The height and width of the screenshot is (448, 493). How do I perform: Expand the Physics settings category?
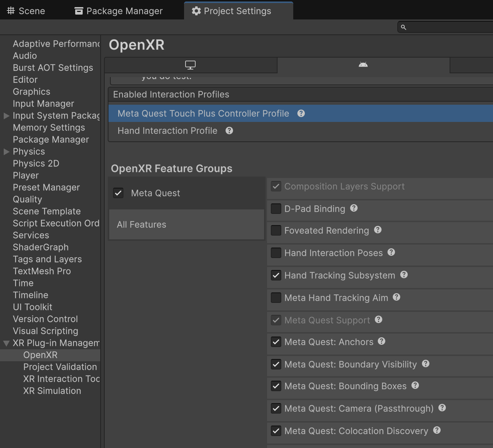pyautogui.click(x=6, y=151)
